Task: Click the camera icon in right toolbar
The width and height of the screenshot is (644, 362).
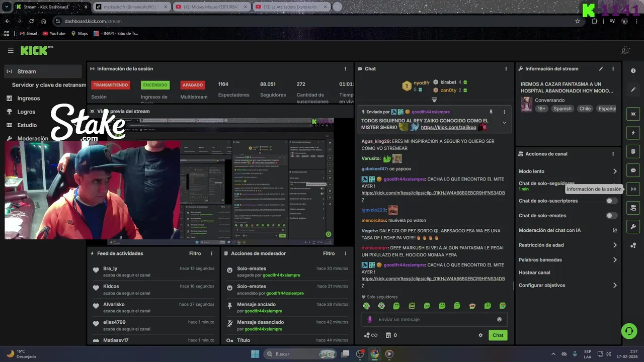Action: [x=633, y=208]
